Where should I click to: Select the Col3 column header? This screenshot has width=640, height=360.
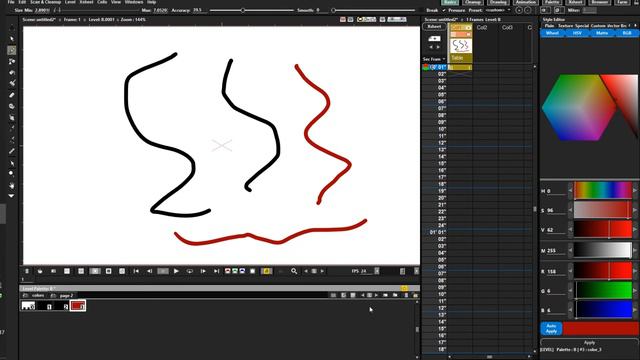(x=507, y=27)
